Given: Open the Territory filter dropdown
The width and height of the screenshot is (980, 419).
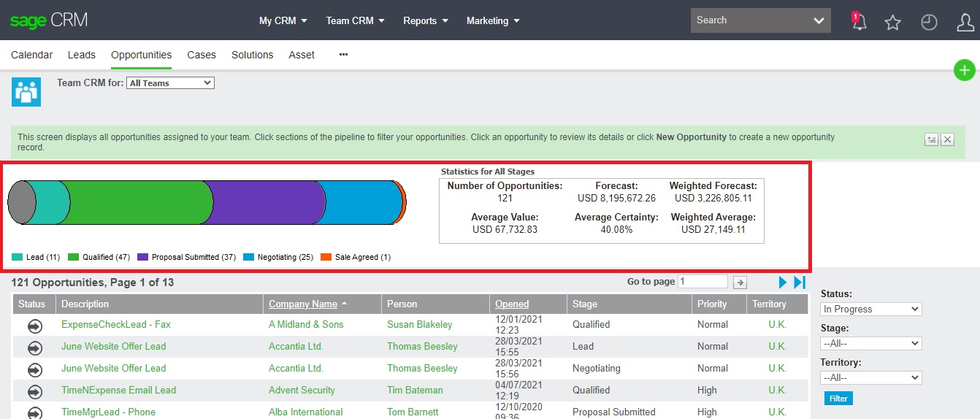Looking at the screenshot, I should 871,378.
